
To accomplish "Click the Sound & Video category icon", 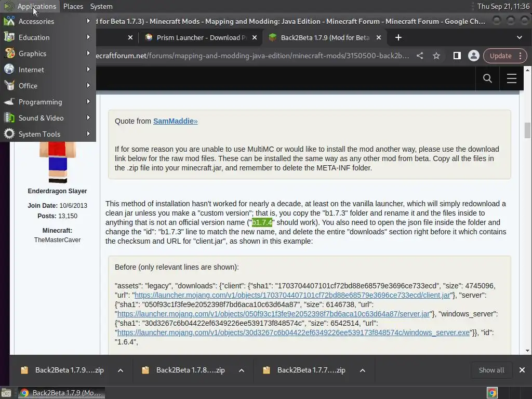I will pyautogui.click(x=9, y=118).
